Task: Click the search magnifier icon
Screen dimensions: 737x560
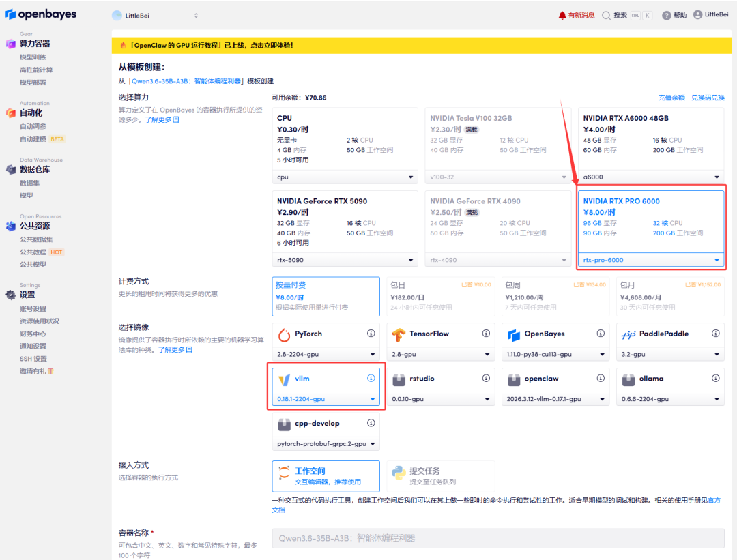Action: [607, 16]
